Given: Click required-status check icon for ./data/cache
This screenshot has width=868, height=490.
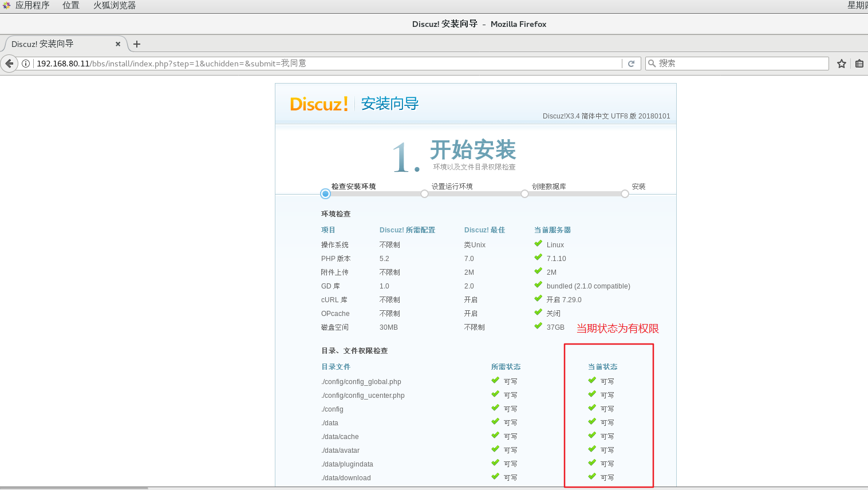Looking at the screenshot, I should pos(495,436).
